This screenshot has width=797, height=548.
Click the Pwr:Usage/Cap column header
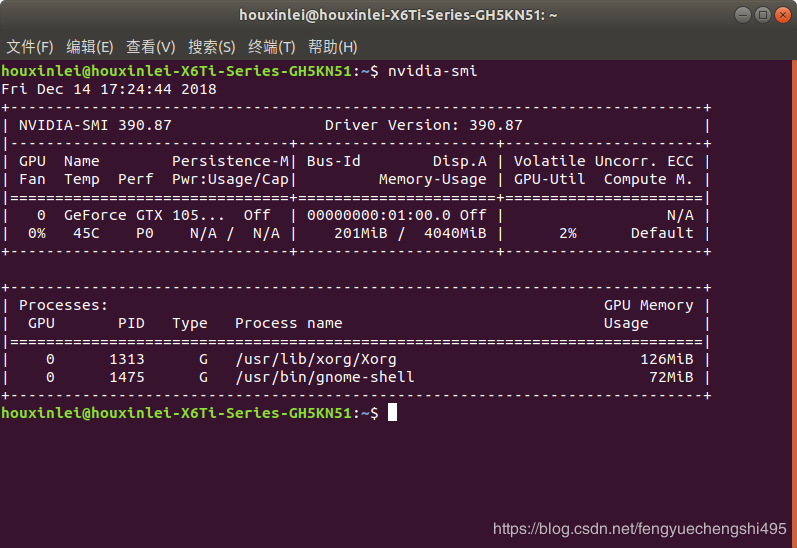[x=230, y=179]
